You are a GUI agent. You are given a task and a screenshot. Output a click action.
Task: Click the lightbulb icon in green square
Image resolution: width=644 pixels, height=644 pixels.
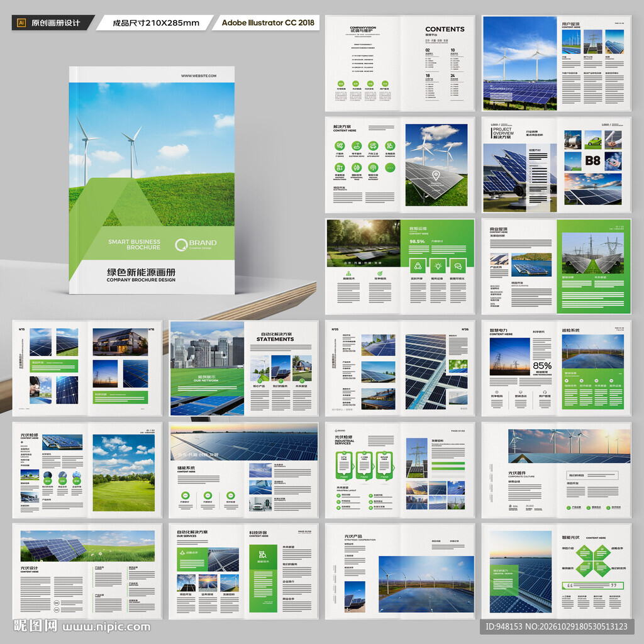coord(438,266)
